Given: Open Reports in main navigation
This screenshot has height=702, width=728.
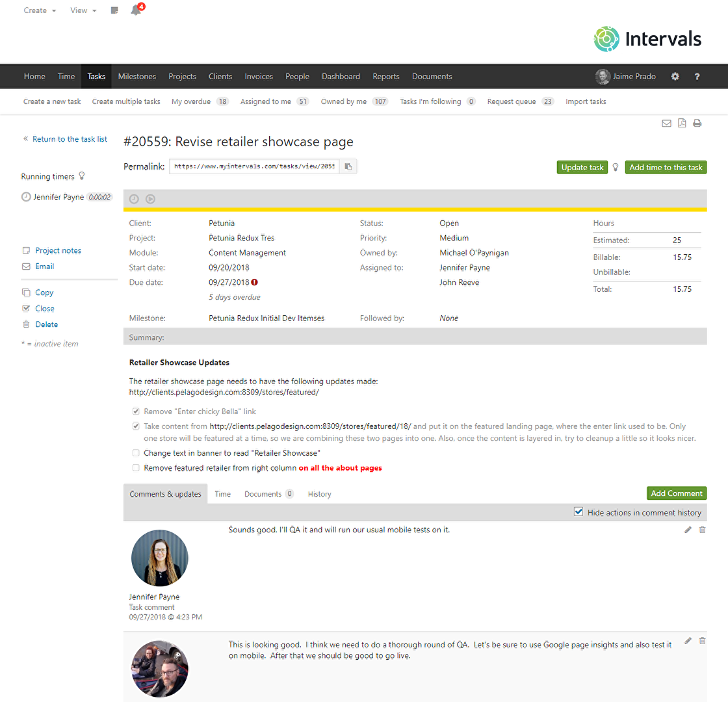Looking at the screenshot, I should click(386, 77).
